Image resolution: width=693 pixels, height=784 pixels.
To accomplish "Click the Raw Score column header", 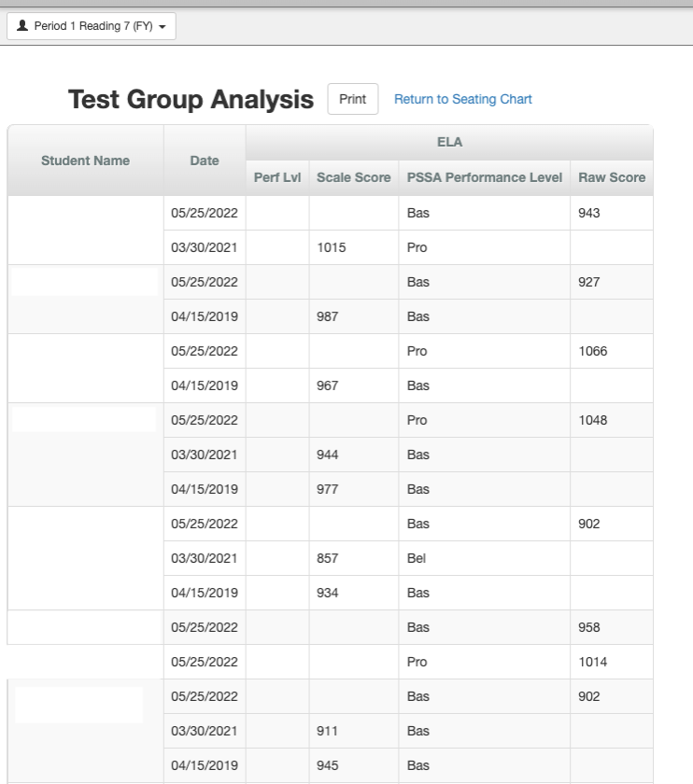I will tap(612, 177).
